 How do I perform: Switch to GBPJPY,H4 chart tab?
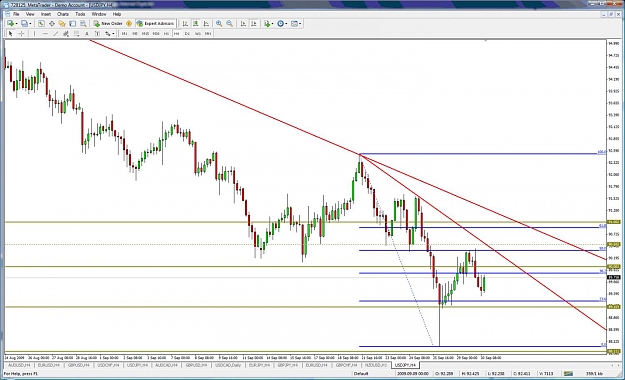(x=288, y=365)
